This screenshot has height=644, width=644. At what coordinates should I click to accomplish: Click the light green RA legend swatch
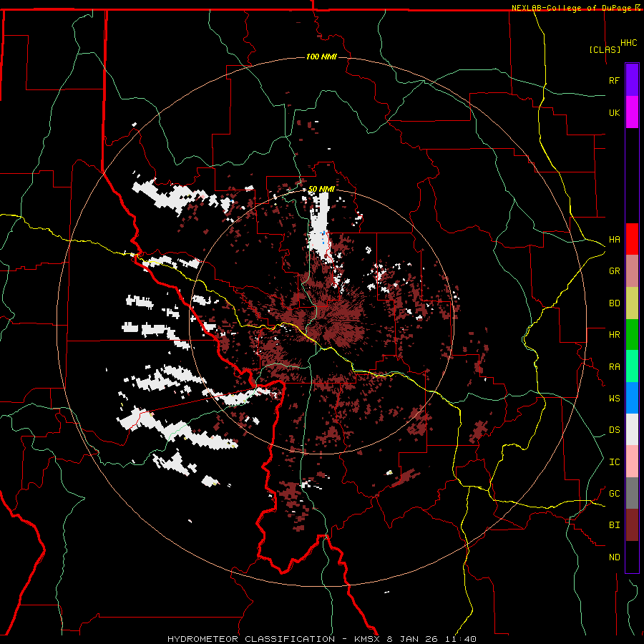(x=632, y=366)
